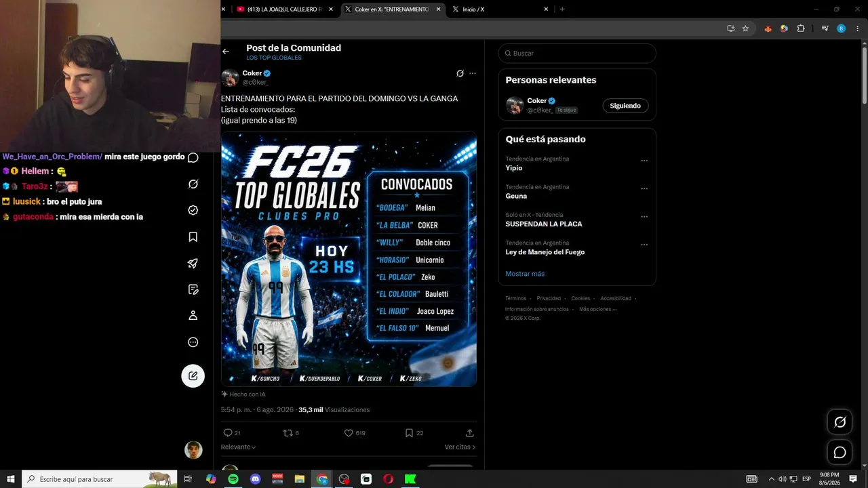Compose a new post with white button
The width and height of the screenshot is (868, 488).
point(193,375)
